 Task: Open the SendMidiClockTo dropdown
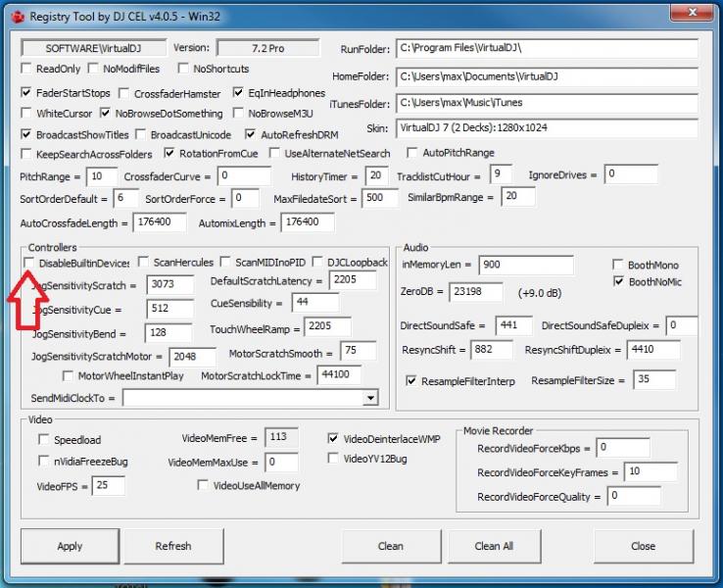click(369, 398)
